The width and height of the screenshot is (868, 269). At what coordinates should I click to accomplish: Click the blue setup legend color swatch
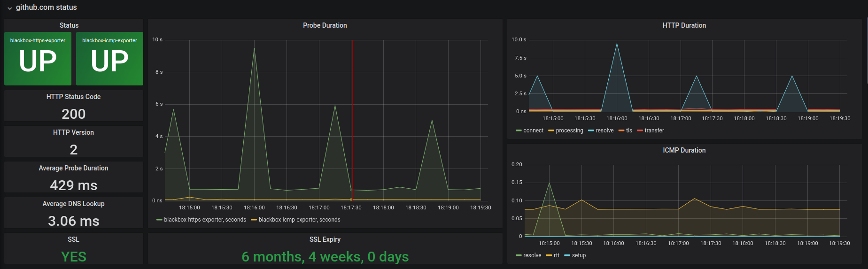(x=567, y=255)
